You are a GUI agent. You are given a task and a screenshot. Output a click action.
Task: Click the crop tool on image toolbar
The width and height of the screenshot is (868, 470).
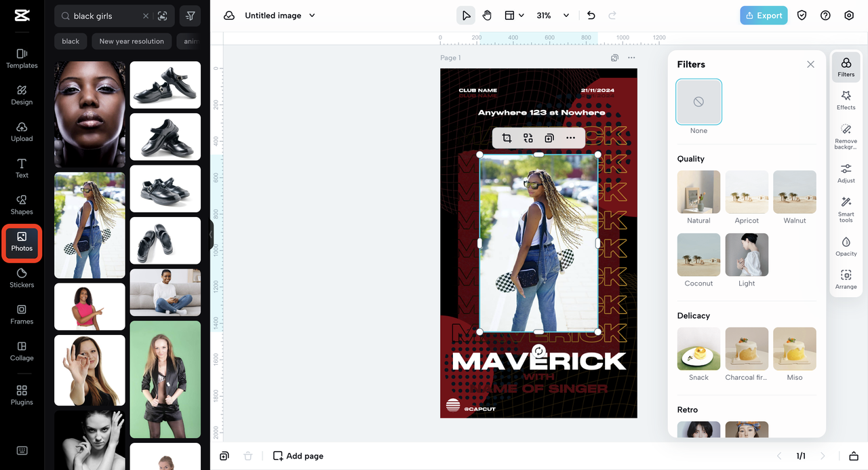tap(507, 138)
